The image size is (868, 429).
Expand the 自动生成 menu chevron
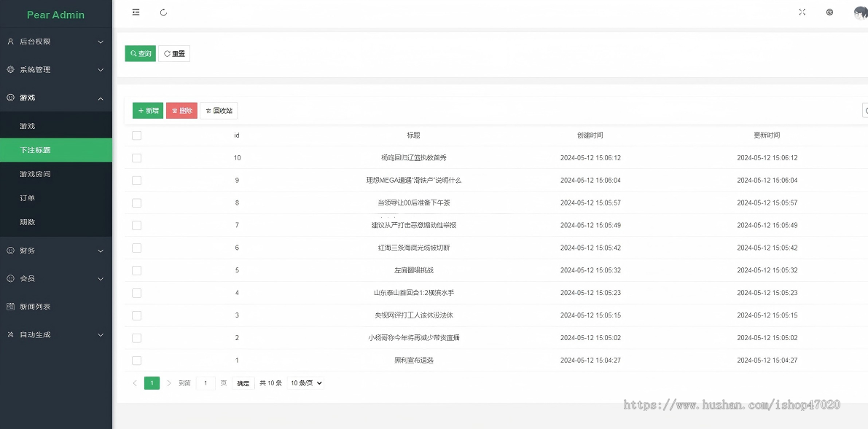pos(101,335)
